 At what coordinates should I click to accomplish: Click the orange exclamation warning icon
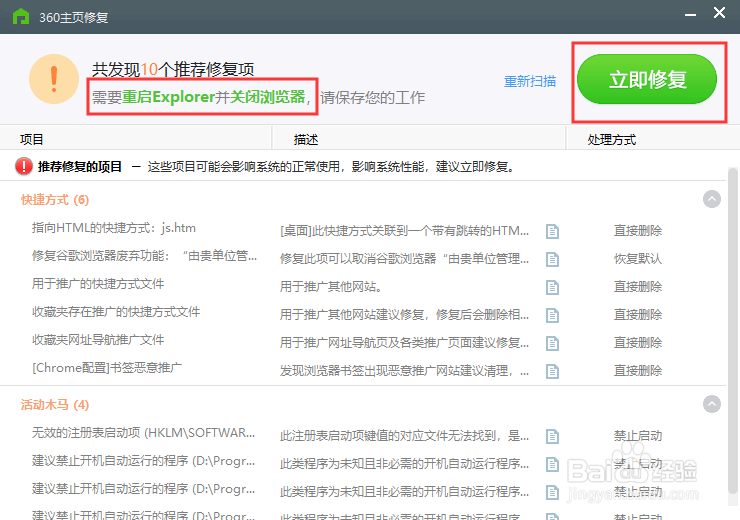coord(54,79)
